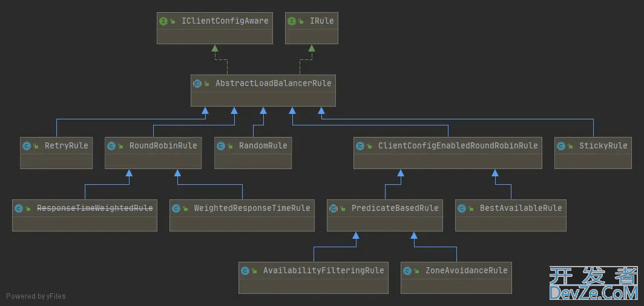Select the WeightedResponseTimeRule node label
This screenshot has height=306, width=644.
pos(252,208)
